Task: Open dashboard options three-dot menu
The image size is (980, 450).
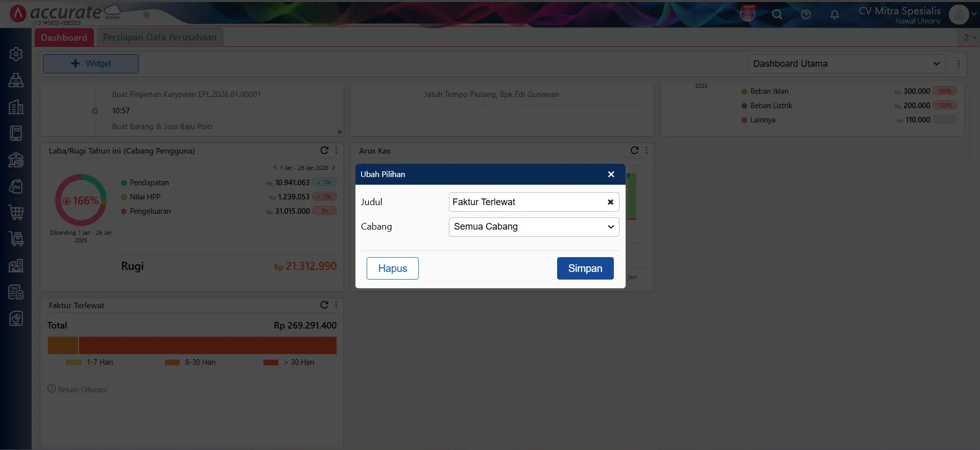Action: (959, 64)
